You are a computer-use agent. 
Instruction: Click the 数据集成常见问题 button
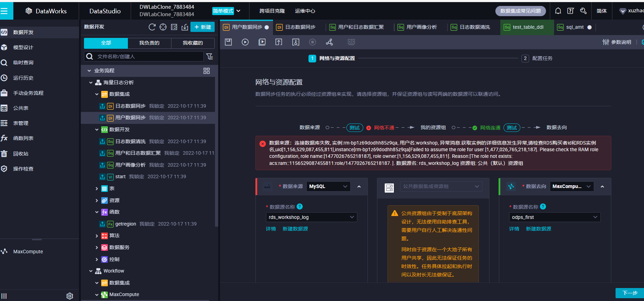pos(521,11)
